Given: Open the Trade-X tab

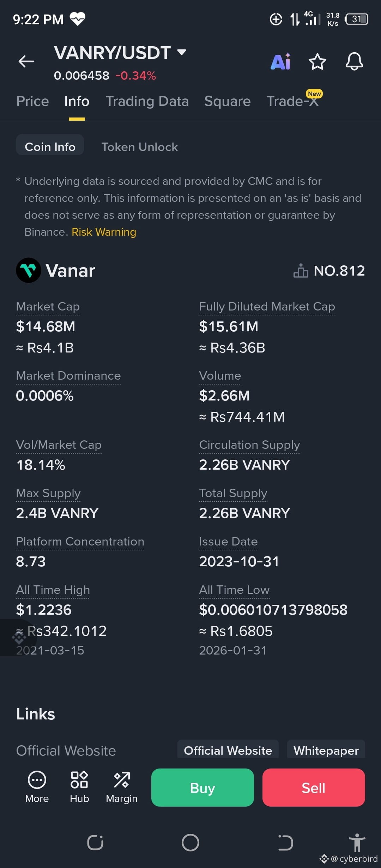Looking at the screenshot, I should (292, 101).
